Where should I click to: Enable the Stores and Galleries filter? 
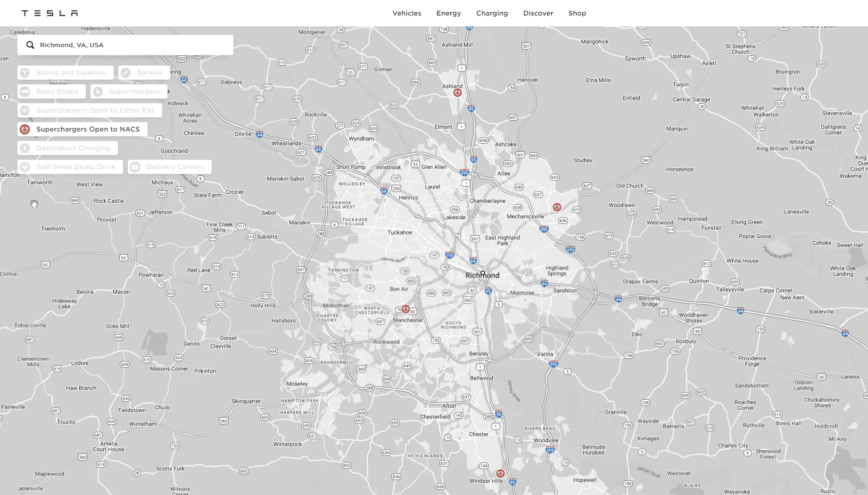[x=66, y=73]
